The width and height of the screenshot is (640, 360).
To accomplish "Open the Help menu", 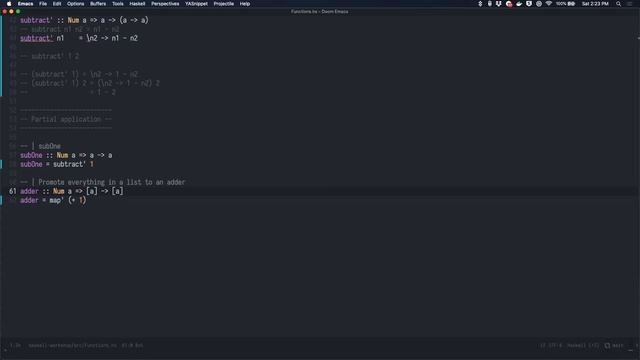I will [245, 4].
